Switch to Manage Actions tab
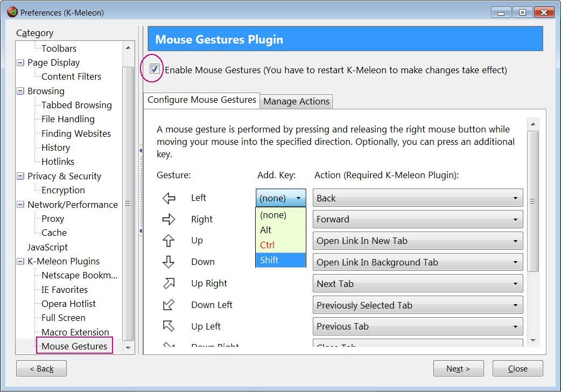The image size is (561, 392). pyautogui.click(x=296, y=101)
